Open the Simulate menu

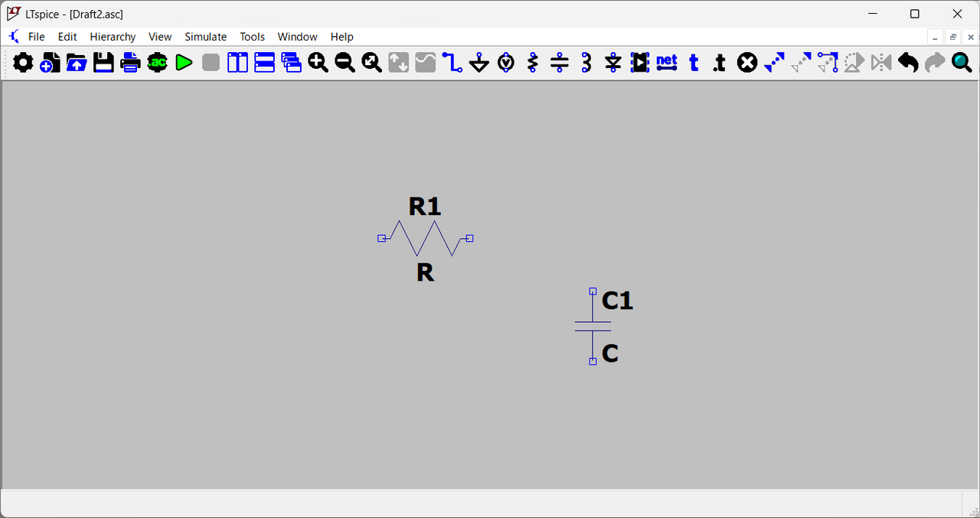click(x=205, y=37)
